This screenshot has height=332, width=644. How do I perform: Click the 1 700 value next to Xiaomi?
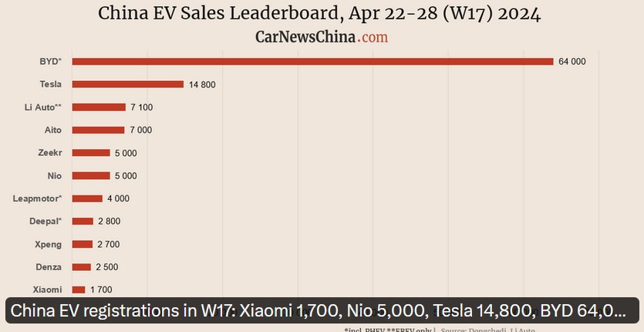(x=101, y=290)
